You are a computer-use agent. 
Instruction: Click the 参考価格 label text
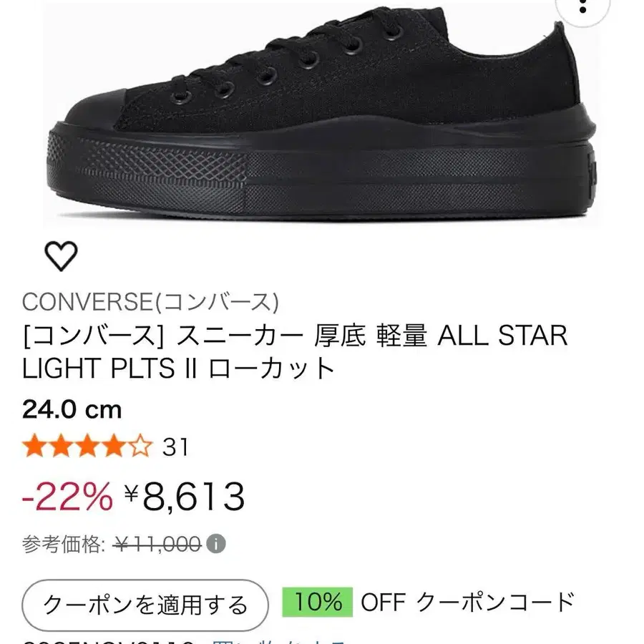64,545
